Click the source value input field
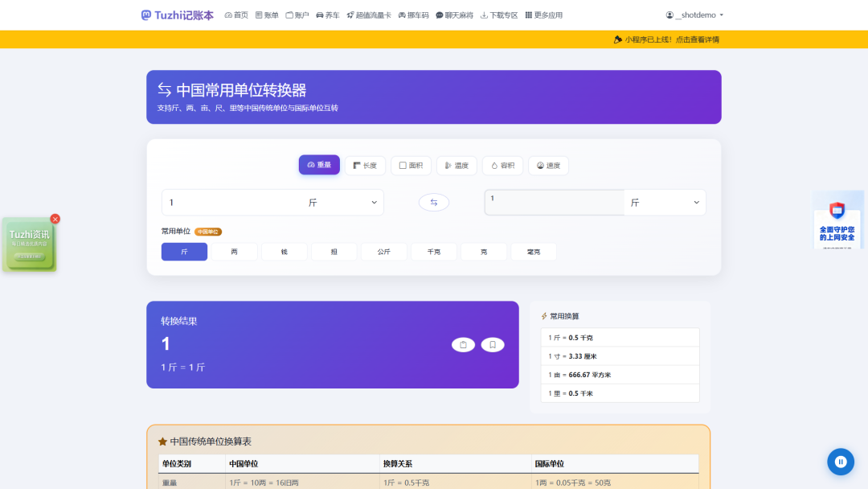The height and width of the screenshot is (489, 868). click(x=231, y=203)
